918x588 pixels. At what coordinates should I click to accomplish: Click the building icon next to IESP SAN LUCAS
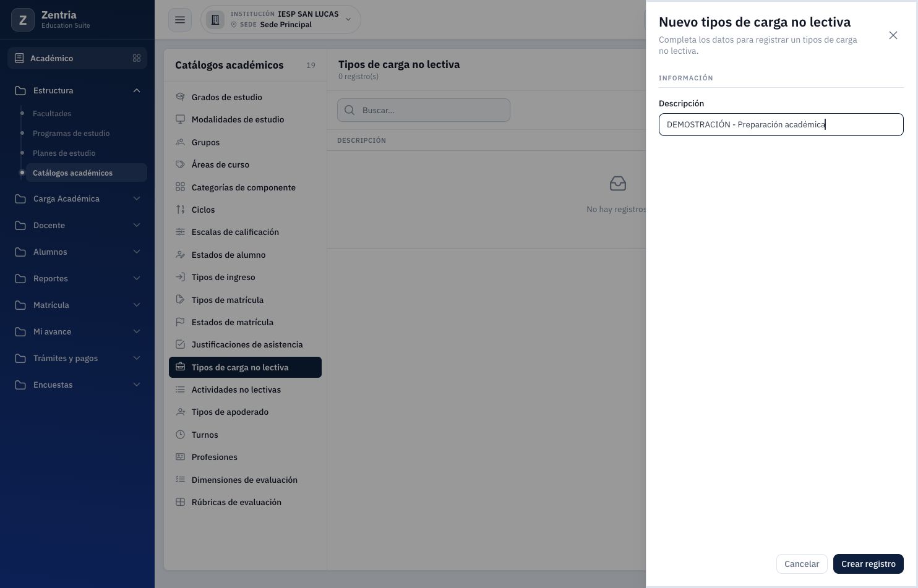215,20
